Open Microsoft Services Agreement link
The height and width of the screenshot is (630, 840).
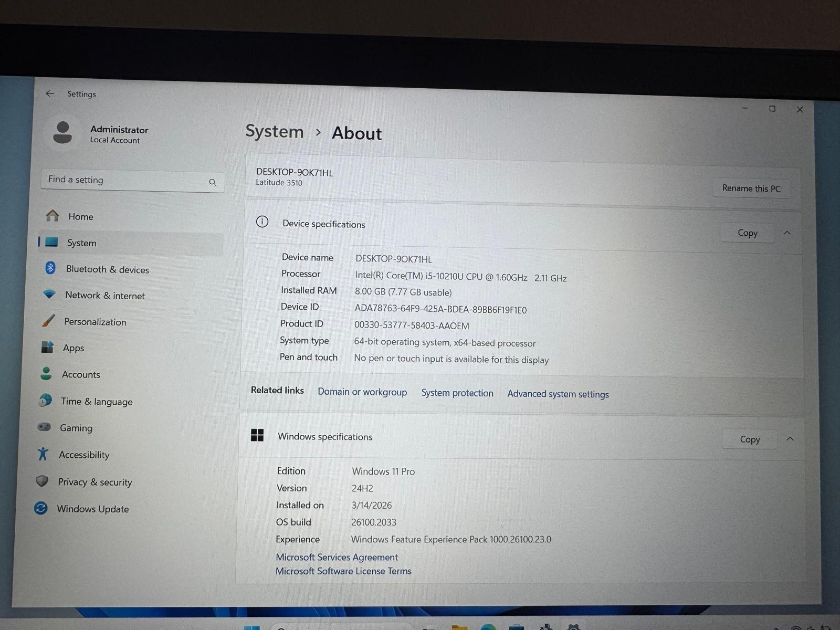[337, 557]
